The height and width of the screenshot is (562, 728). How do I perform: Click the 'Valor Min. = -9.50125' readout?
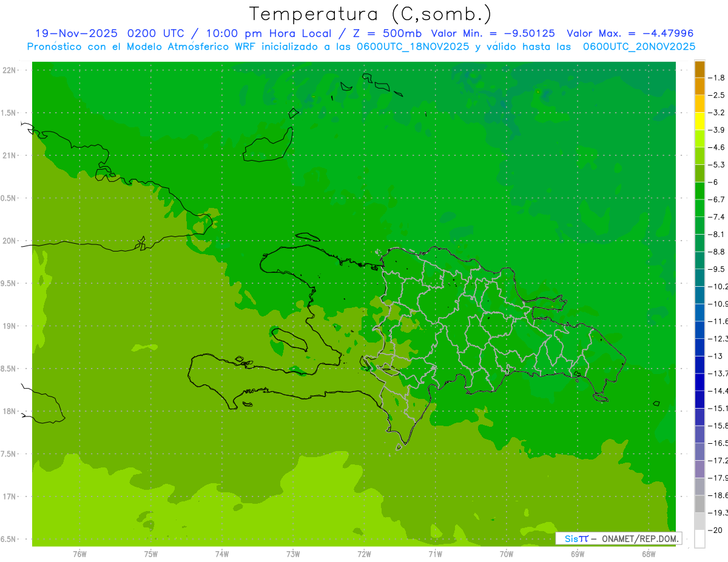(493, 33)
